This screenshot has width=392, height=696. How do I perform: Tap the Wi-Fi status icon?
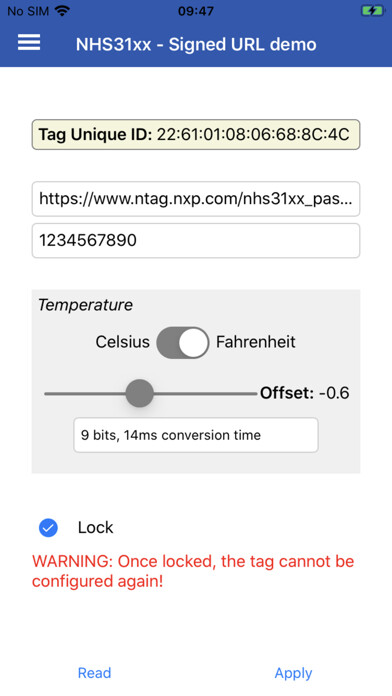click(63, 11)
